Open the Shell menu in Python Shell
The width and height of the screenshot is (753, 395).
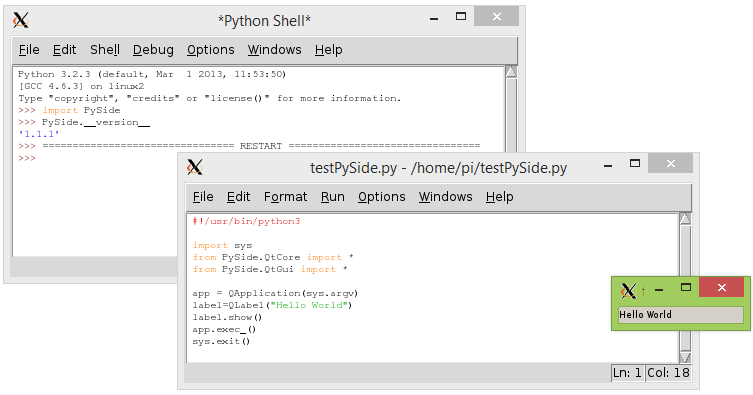[x=105, y=50]
